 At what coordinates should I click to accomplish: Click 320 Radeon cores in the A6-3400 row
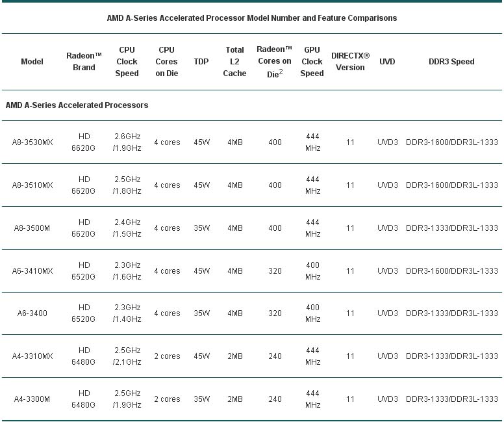[x=275, y=313]
